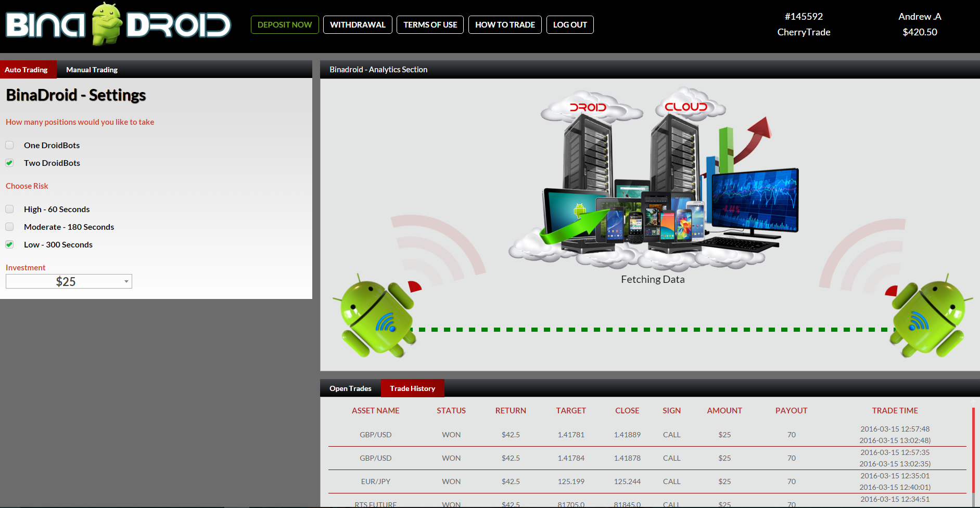This screenshot has width=980, height=508.
Task: Open the Open Trades tab
Action: pyautogui.click(x=350, y=388)
